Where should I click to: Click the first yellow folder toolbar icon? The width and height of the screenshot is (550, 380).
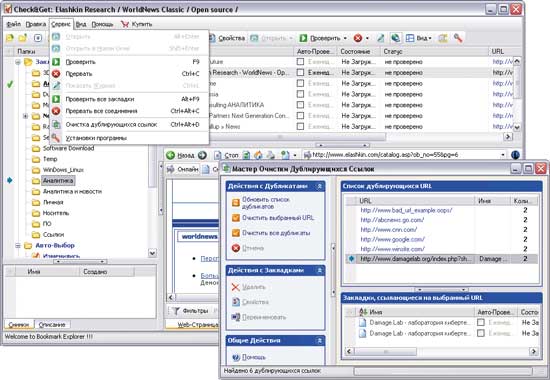10,38
